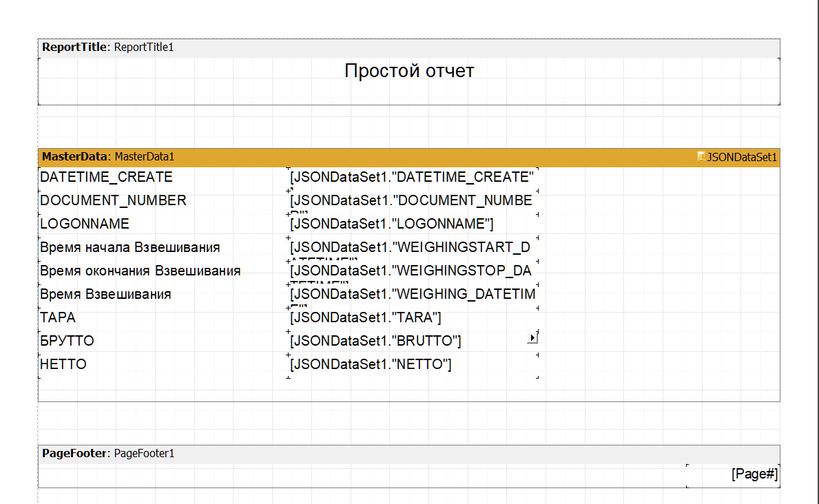819x504 pixels.
Task: Select the [JSONDataSet1."LOGONNAME"] data field
Action: click(x=391, y=224)
